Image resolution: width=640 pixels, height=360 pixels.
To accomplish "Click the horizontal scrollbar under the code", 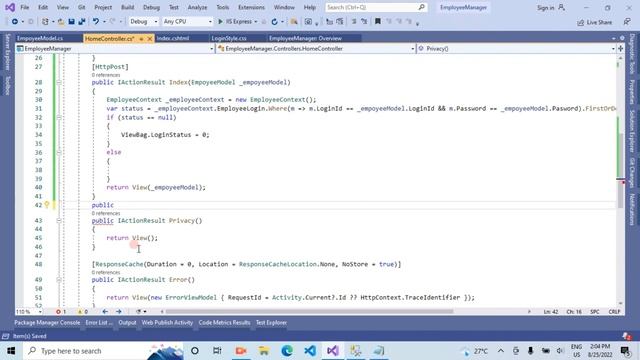I will tap(309, 311).
